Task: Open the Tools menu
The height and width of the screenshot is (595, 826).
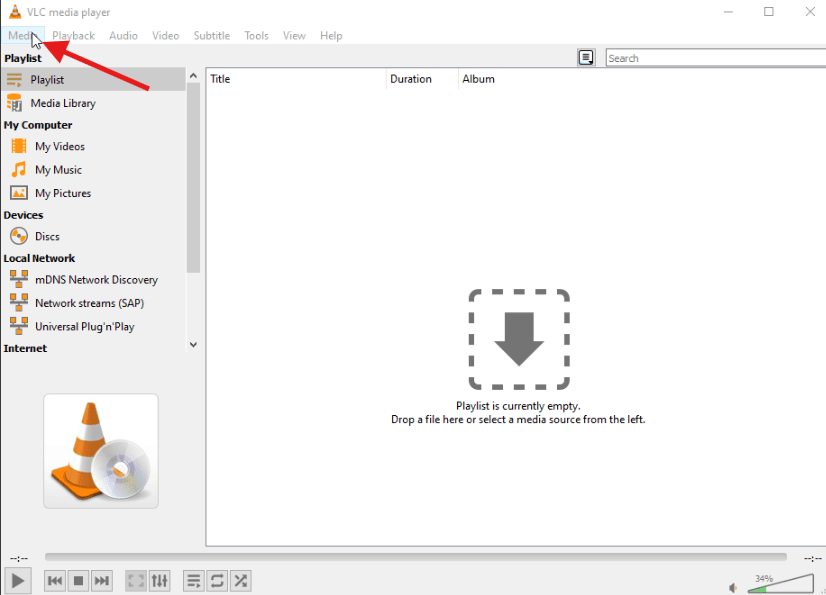Action: pyautogui.click(x=257, y=35)
